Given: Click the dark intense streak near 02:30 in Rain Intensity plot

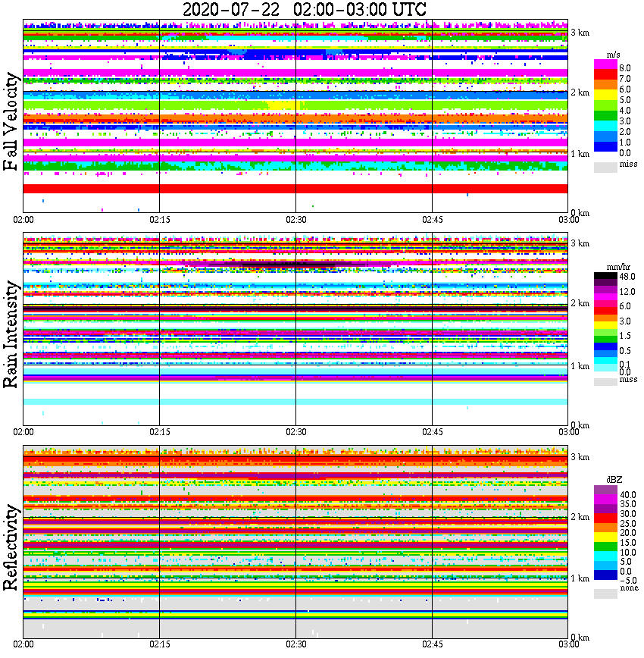Looking at the screenshot, I should (289, 265).
